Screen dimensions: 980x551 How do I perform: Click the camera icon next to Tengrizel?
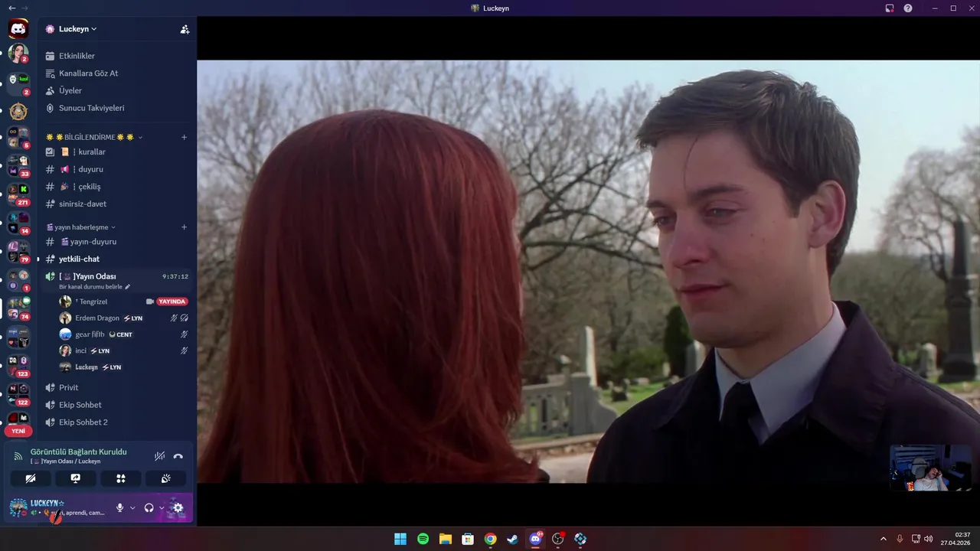[x=150, y=302]
